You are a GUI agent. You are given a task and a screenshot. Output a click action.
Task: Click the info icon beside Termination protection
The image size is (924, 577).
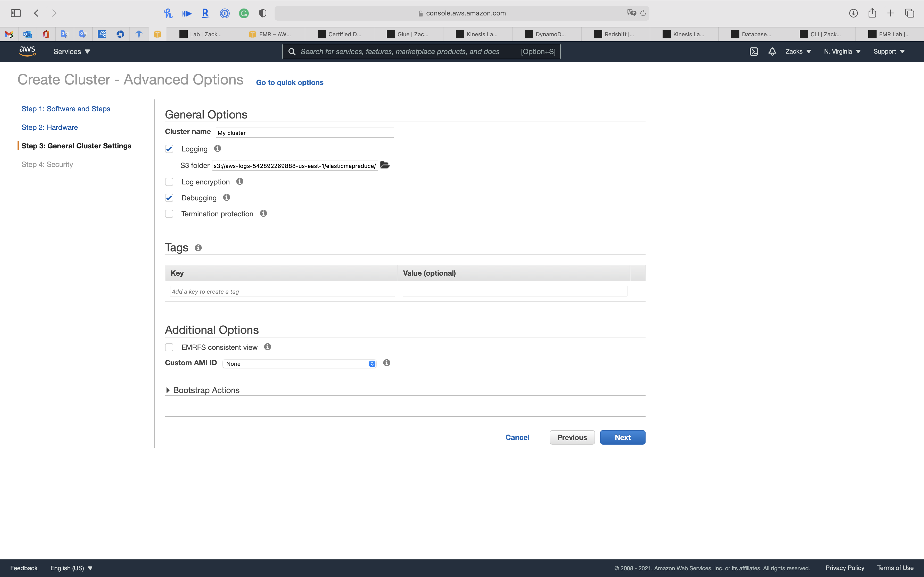pyautogui.click(x=263, y=213)
